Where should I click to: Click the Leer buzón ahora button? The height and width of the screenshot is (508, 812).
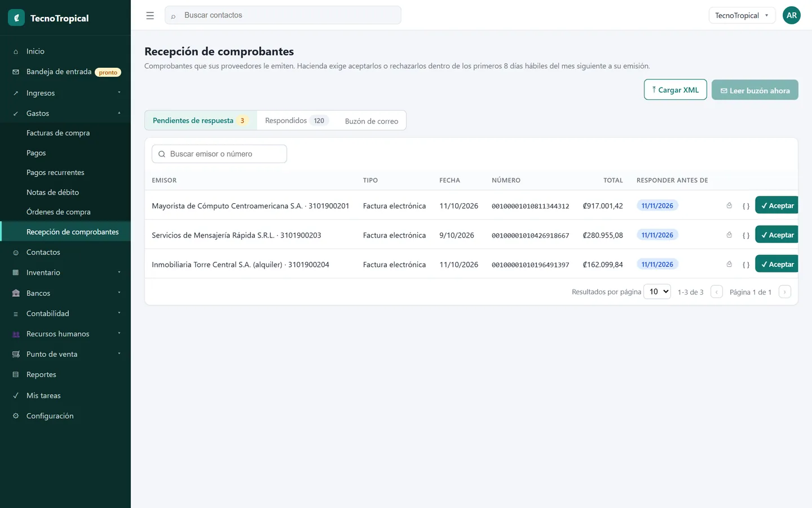tap(755, 90)
